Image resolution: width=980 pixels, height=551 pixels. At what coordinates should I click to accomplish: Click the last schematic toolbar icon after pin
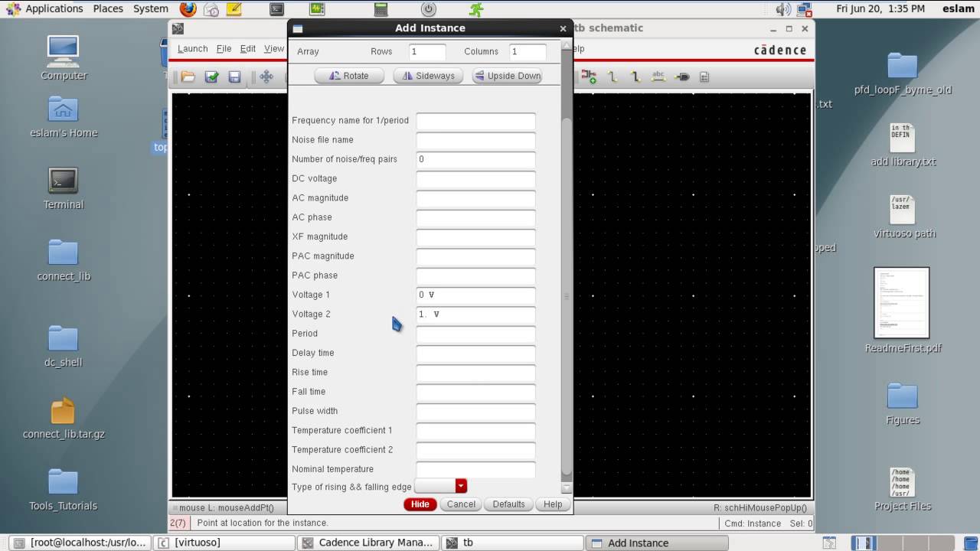pyautogui.click(x=704, y=77)
